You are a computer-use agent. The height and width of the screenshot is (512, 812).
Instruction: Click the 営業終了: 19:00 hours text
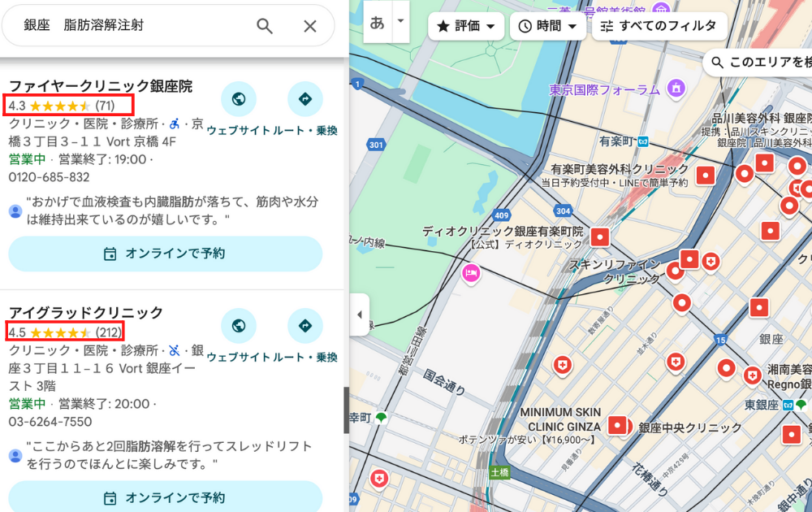pos(102,159)
